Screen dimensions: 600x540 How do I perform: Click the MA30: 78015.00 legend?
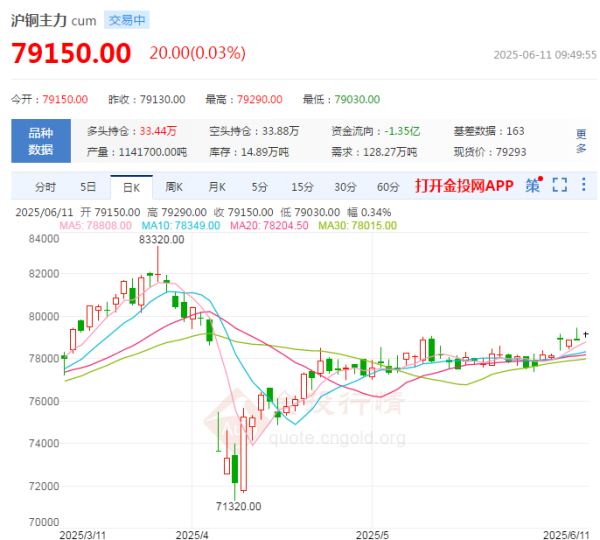[357, 225]
